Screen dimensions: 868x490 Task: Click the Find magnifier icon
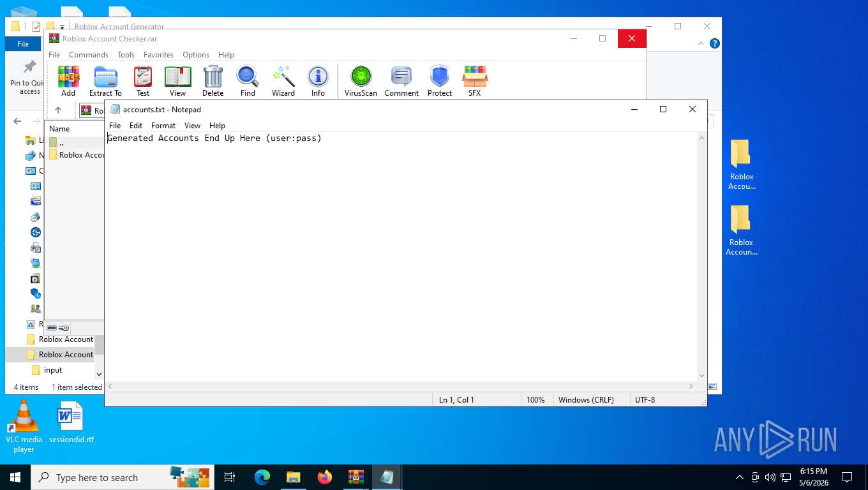point(248,81)
